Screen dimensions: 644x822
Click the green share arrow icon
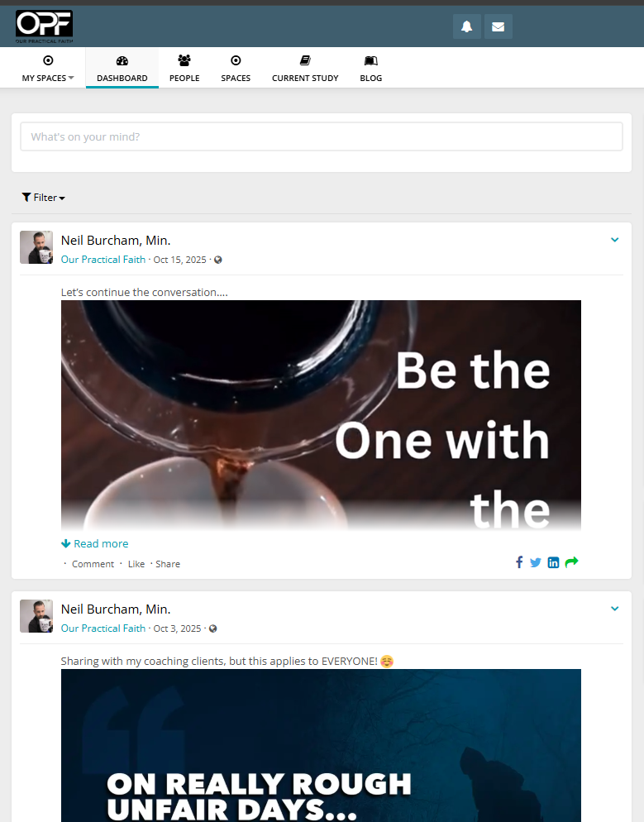[571, 562]
